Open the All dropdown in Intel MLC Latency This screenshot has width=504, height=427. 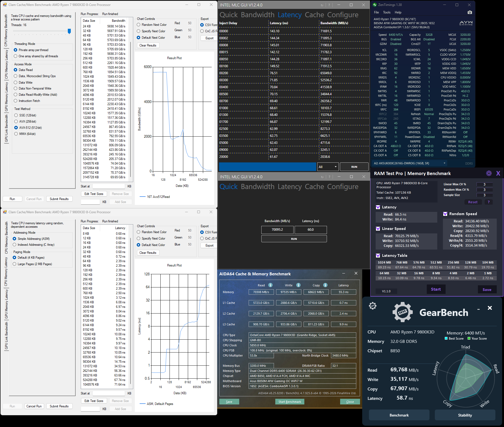tap(328, 167)
